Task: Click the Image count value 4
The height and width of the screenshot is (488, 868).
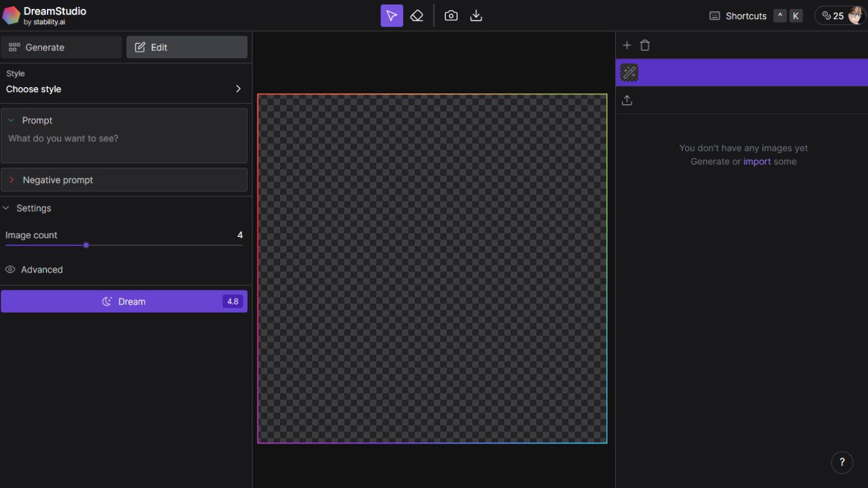Action: [240, 235]
